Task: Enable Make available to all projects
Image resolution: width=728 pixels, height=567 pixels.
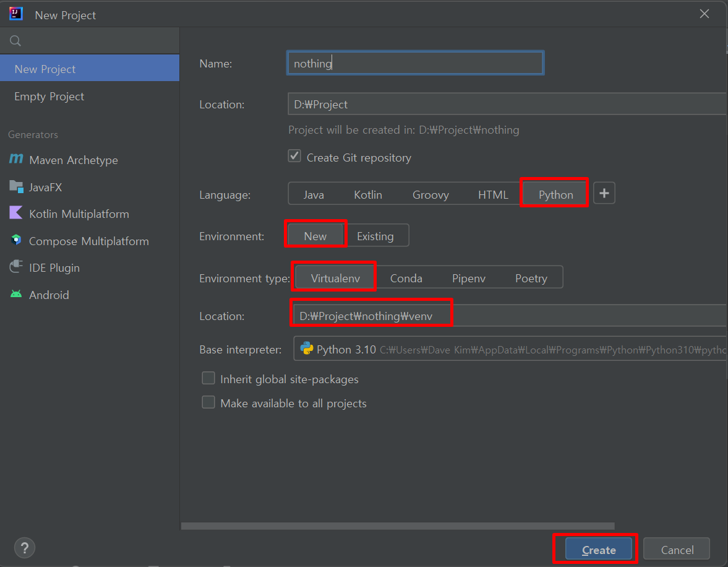Action: coord(208,402)
